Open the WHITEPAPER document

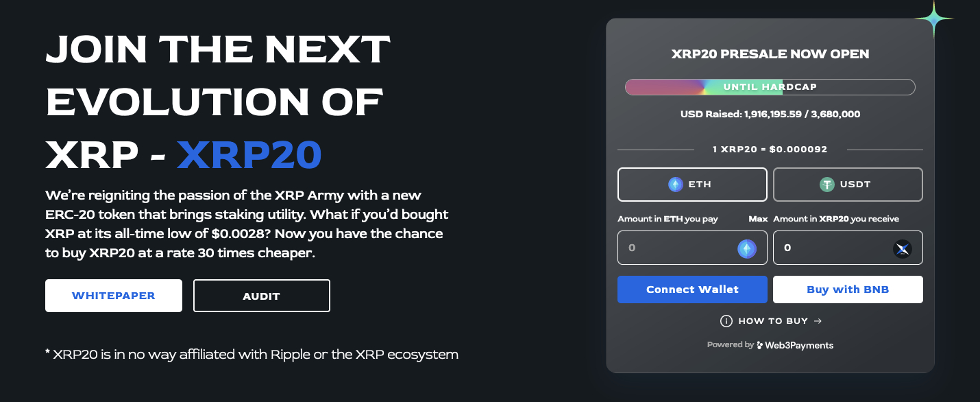114,296
